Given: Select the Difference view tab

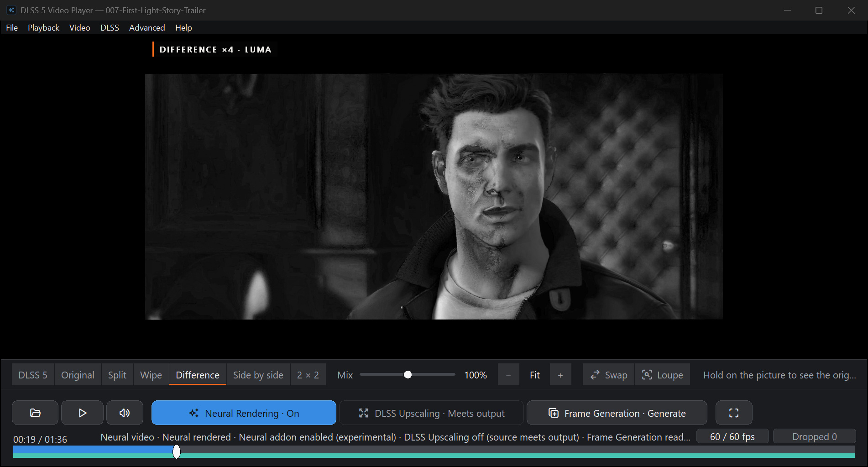Looking at the screenshot, I should pyautogui.click(x=198, y=375).
